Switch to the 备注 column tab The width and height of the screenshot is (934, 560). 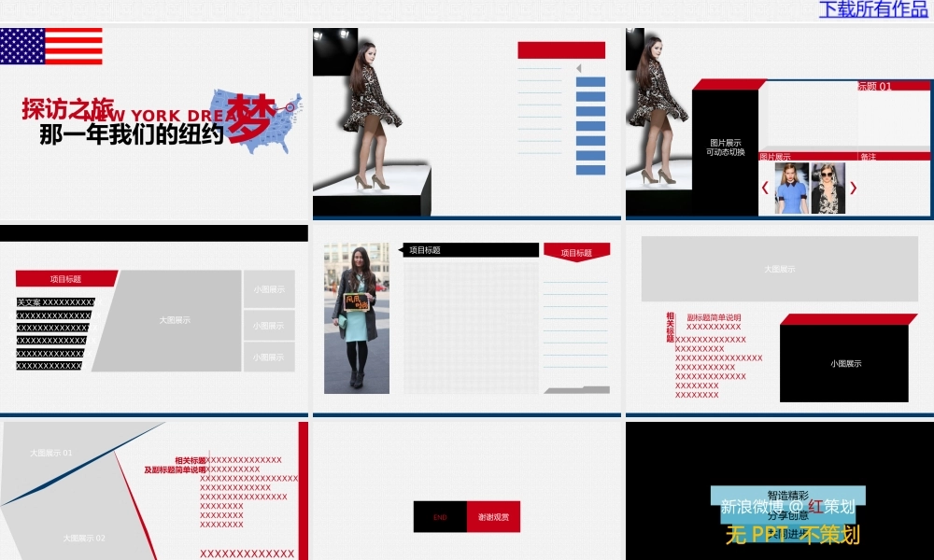pyautogui.click(x=868, y=156)
